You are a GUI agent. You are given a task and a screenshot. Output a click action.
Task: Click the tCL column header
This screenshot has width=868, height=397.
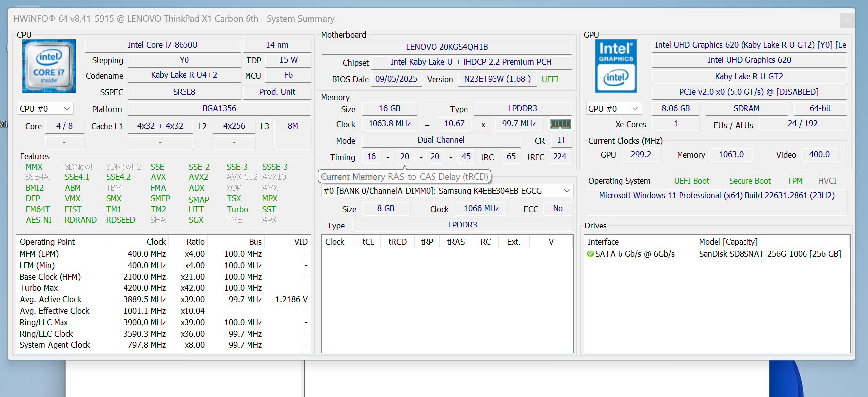[368, 242]
